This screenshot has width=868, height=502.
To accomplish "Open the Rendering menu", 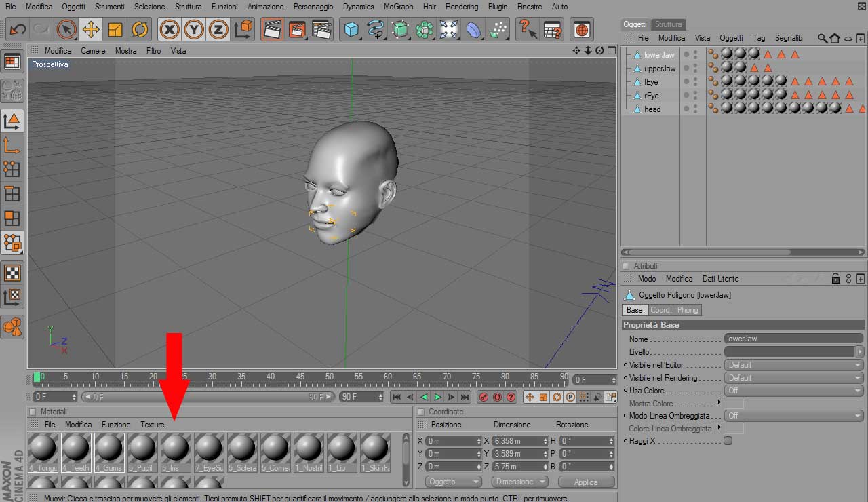I will pyautogui.click(x=462, y=7).
